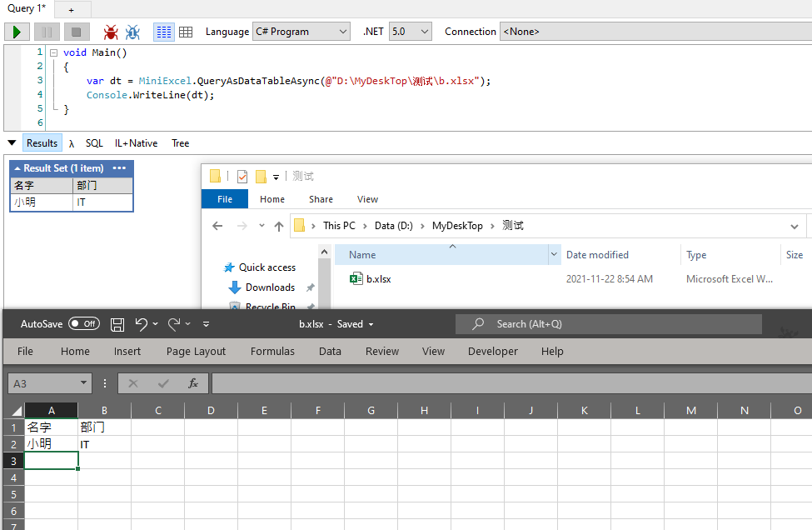Save the workbook from Excel quick access toolbar
Viewport: 812px width, 530px height.
point(117,324)
